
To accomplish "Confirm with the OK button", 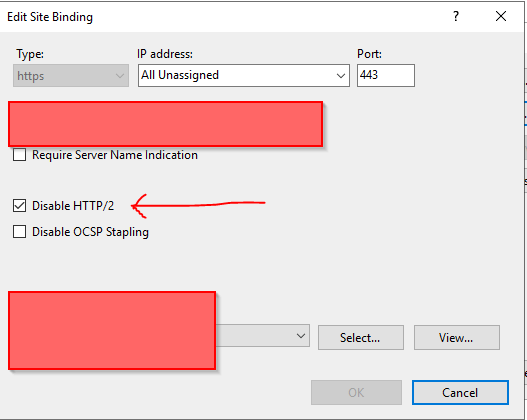I will pos(356,392).
